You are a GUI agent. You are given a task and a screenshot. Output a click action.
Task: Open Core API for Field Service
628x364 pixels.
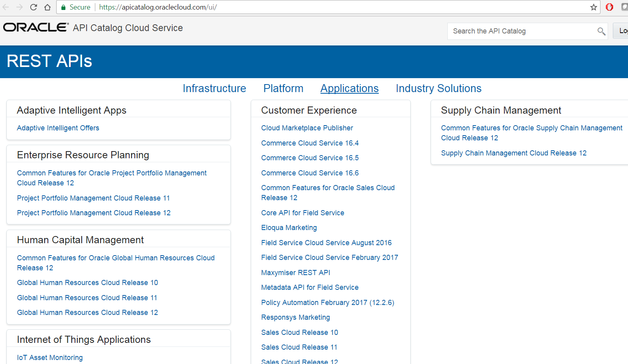click(x=303, y=213)
